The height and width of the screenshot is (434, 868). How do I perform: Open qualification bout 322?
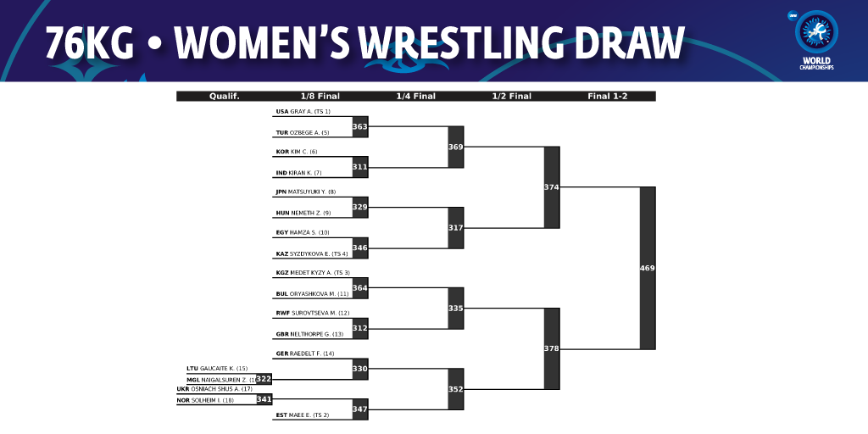tap(264, 379)
